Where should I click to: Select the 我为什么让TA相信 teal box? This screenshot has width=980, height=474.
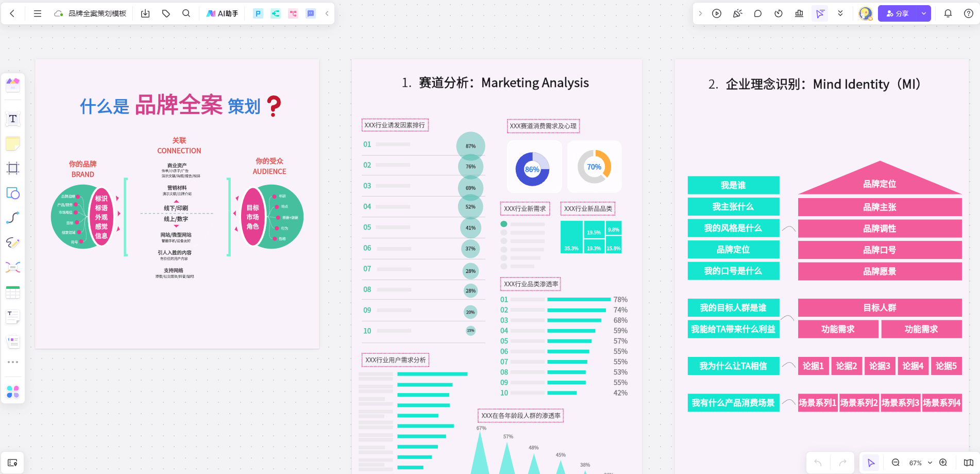[x=733, y=366]
